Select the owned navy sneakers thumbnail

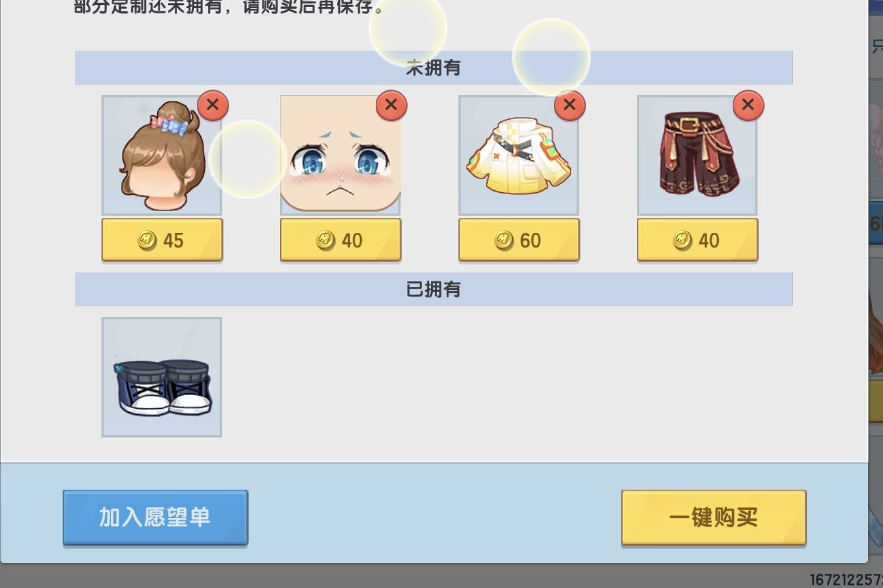(x=162, y=377)
